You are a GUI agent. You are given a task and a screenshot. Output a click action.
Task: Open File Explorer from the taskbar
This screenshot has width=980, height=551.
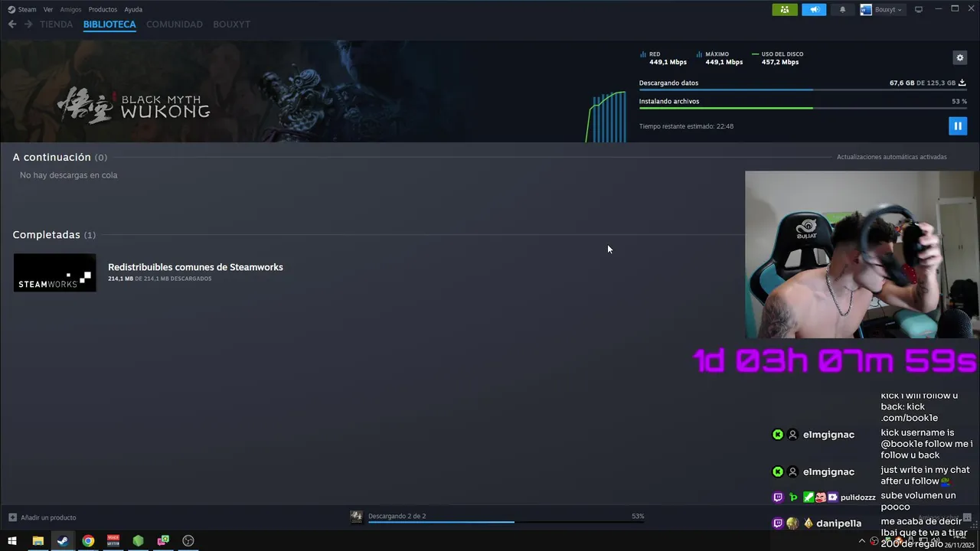(x=38, y=541)
